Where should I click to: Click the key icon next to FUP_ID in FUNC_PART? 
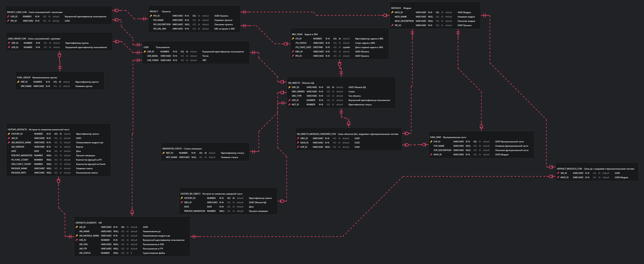(x=431, y=141)
